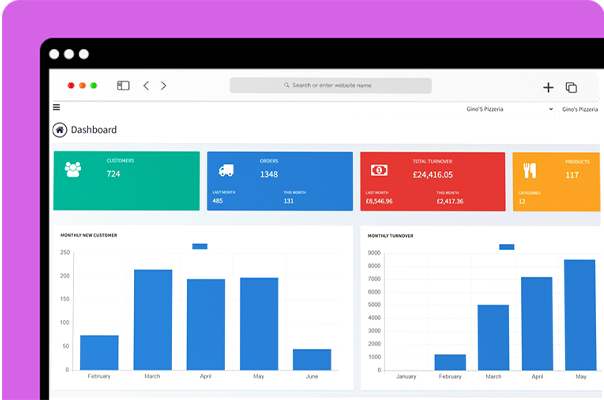This screenshot has width=604, height=400.
Task: Open the Gino'S Pizzeria dropdown
Action: 509,109
